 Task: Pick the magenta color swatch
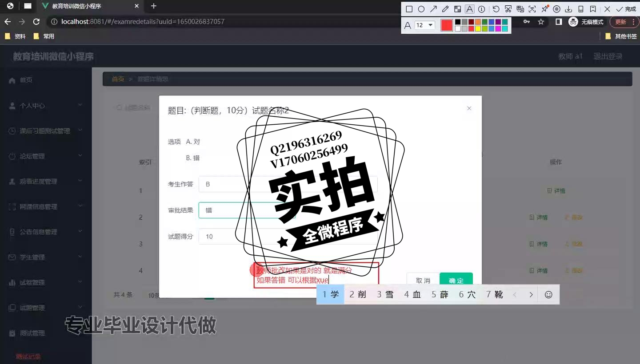(x=498, y=29)
